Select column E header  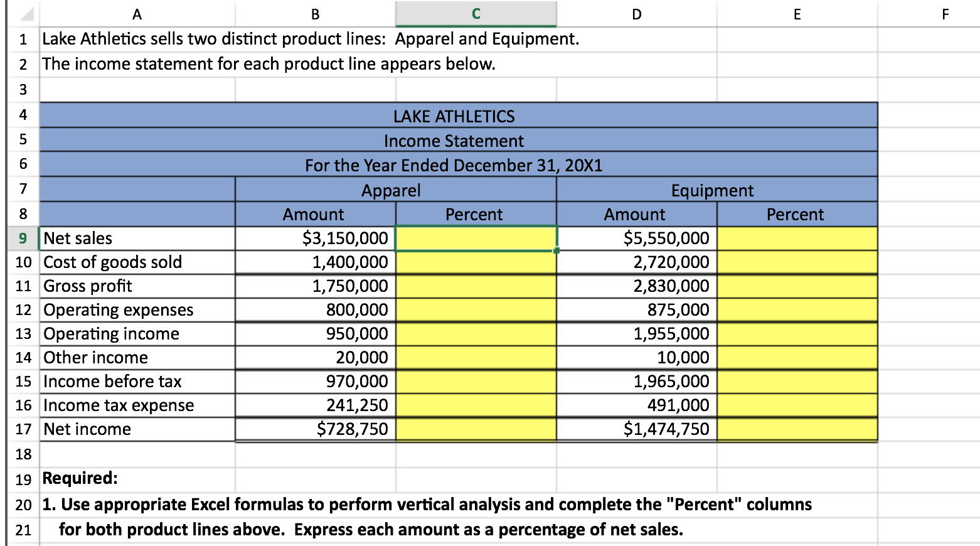[797, 14]
